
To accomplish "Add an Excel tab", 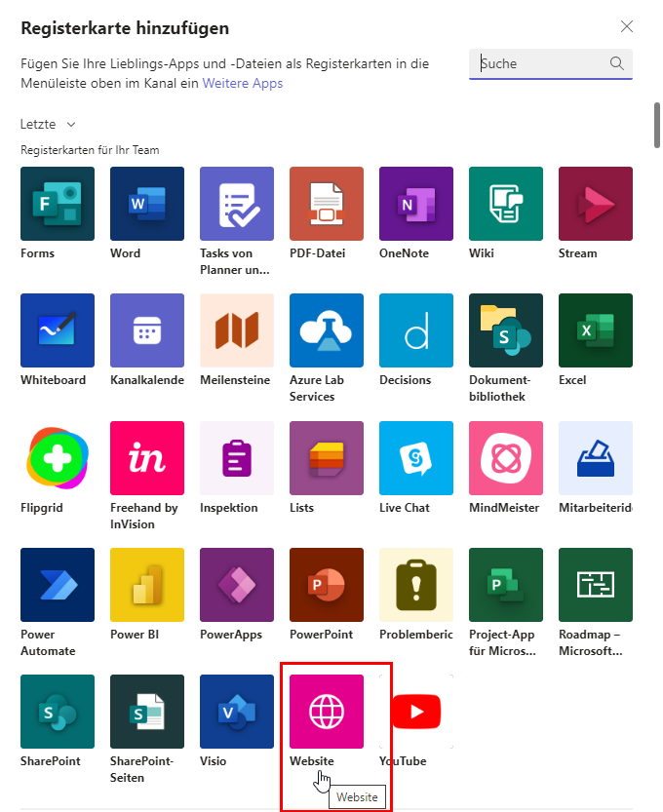I will [x=595, y=330].
